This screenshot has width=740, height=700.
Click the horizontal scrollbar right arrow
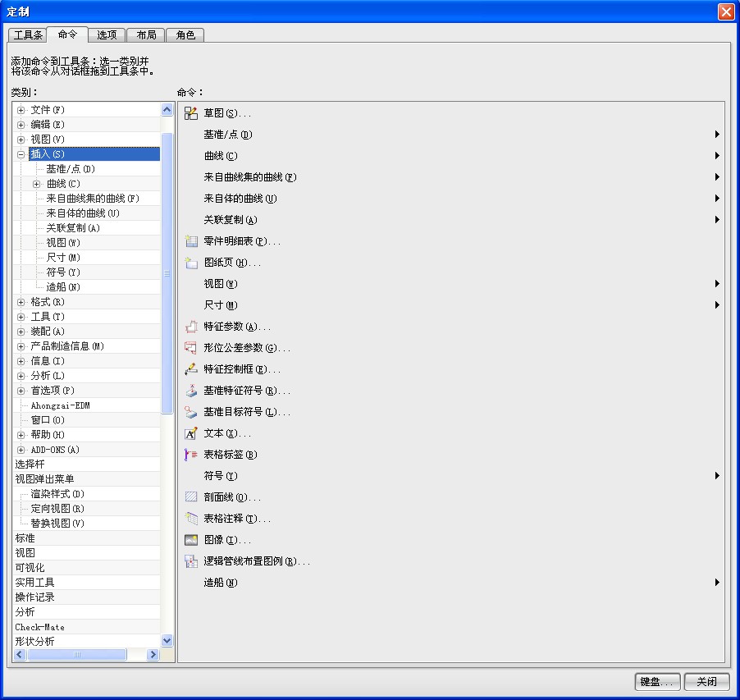coord(152,655)
